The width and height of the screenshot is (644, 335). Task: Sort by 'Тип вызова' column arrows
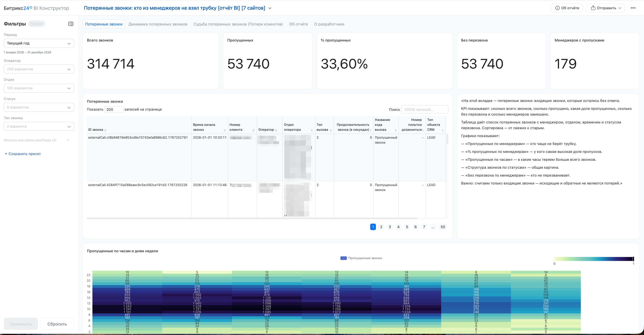(331, 130)
